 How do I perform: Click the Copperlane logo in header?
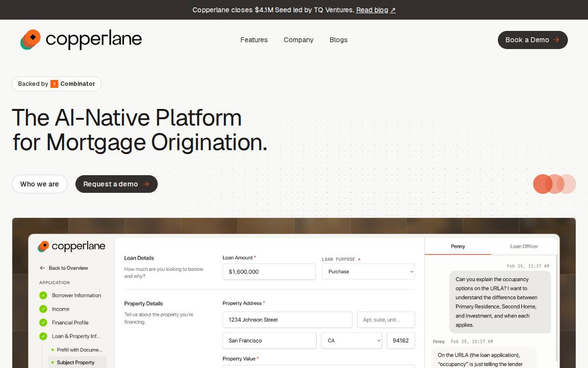click(x=81, y=39)
